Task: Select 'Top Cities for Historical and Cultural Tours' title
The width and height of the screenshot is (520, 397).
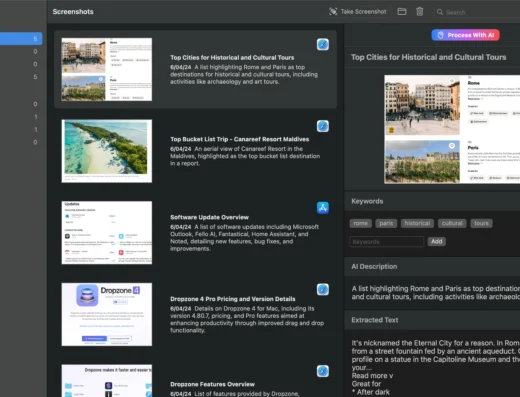Action: pyautogui.click(x=232, y=57)
